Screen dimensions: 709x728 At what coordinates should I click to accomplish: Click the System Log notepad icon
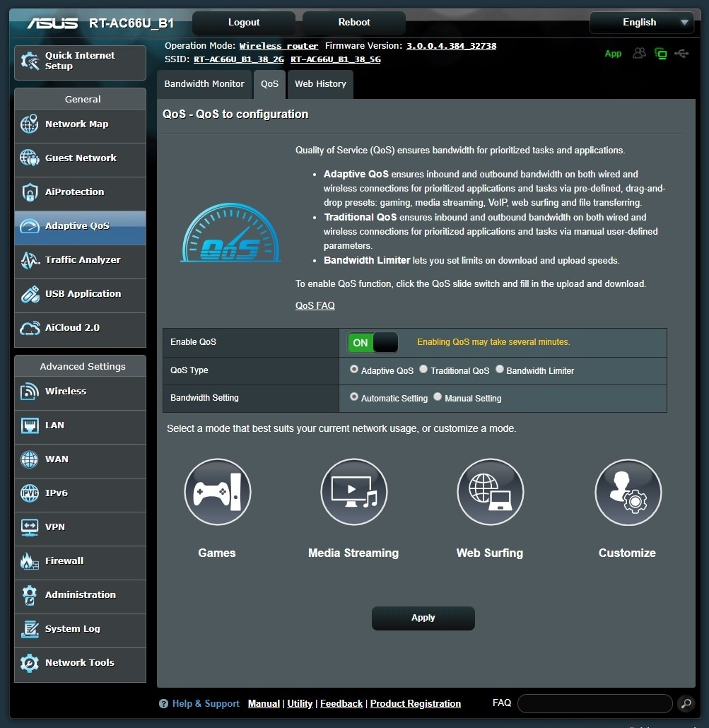[30, 629]
